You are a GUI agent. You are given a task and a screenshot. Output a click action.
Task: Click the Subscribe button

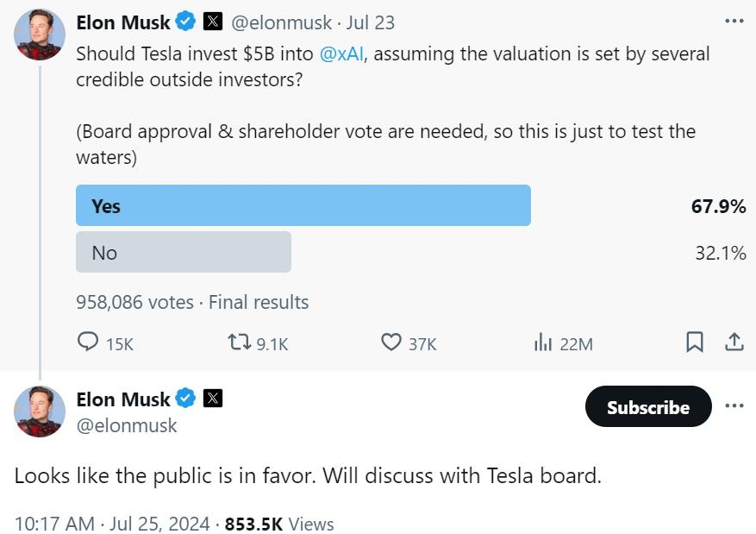648,406
